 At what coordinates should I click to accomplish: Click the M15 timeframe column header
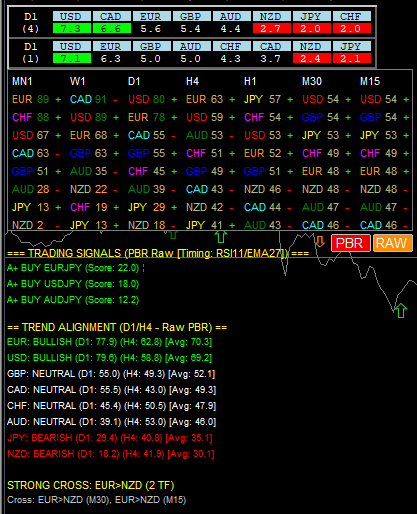pyautogui.click(x=370, y=81)
